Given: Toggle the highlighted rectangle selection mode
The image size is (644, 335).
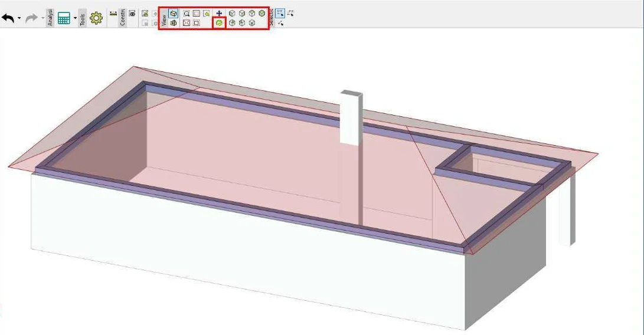Looking at the screenshot, I should 280,14.
